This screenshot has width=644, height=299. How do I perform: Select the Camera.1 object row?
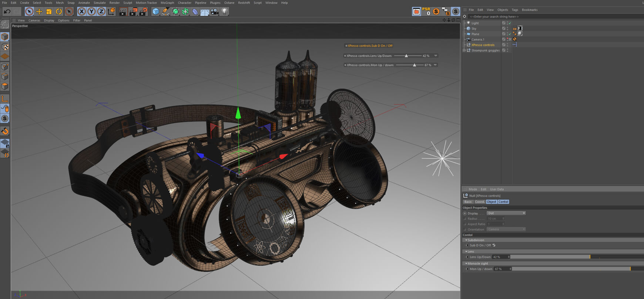coord(478,39)
